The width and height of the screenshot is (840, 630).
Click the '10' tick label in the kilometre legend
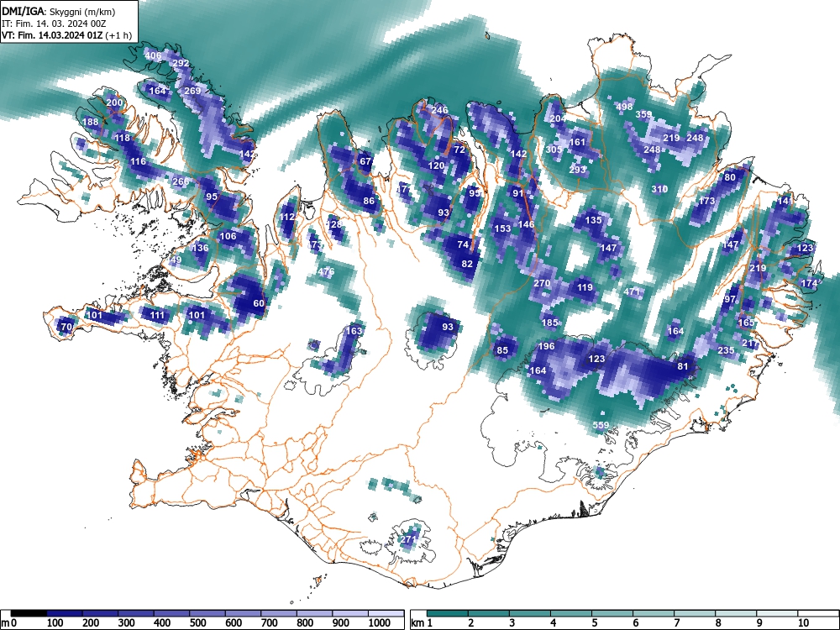point(802,623)
